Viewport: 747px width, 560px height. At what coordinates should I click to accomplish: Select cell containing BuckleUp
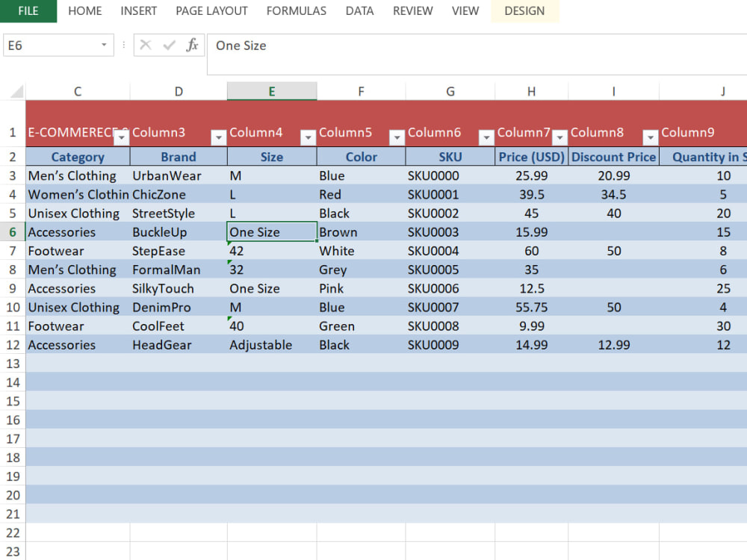pyautogui.click(x=179, y=232)
